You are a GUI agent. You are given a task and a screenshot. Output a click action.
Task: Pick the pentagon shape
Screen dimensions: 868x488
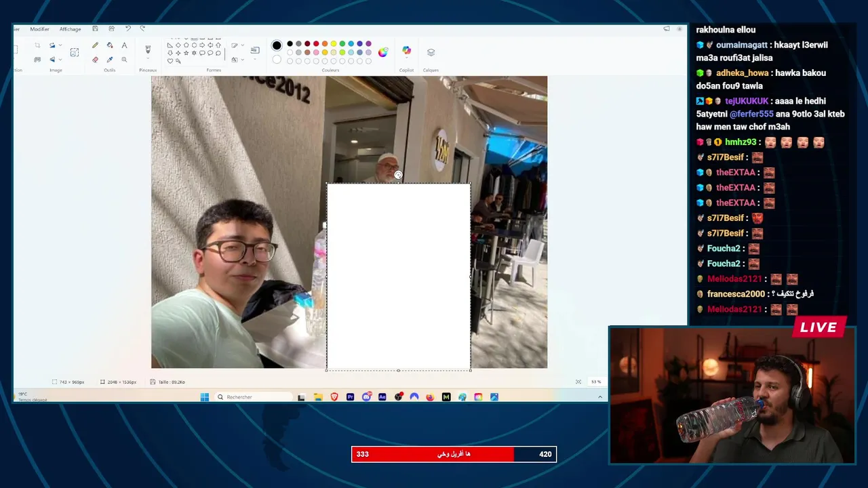pos(186,45)
